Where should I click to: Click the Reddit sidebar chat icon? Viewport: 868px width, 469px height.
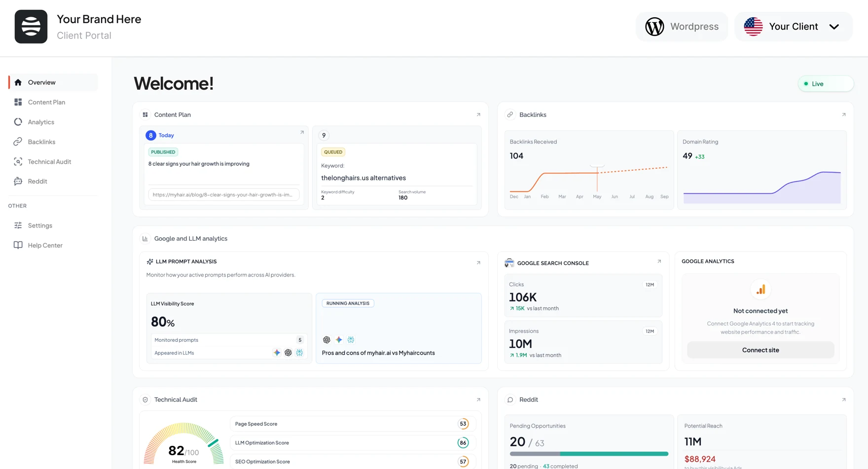coord(18,181)
